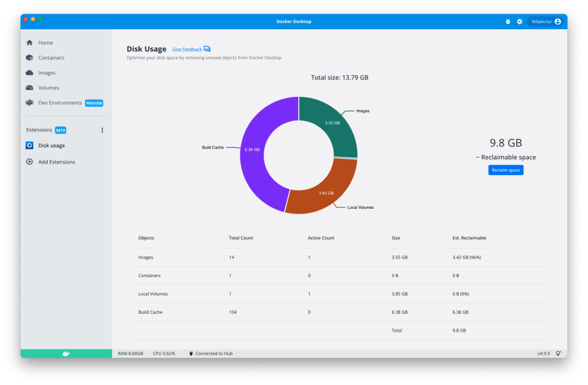The width and height of the screenshot is (588, 385).
Task: Go to Home page
Action: 45,42
